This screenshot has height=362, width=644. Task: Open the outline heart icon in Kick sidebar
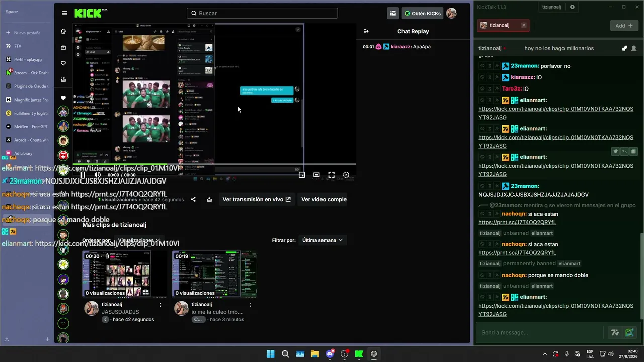point(63,63)
